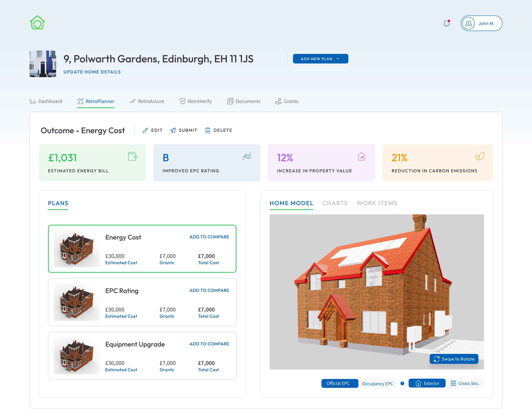
Task: Click the RetroVerify shield icon
Action: 183,101
